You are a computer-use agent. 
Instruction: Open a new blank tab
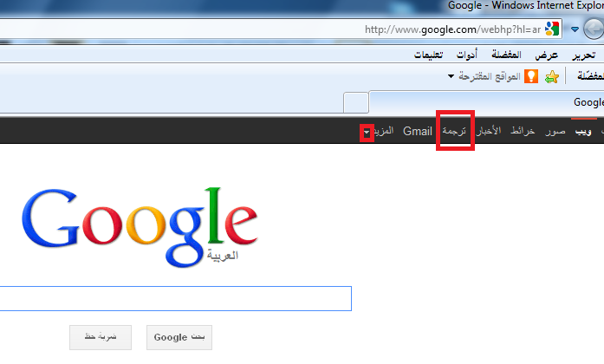356,102
